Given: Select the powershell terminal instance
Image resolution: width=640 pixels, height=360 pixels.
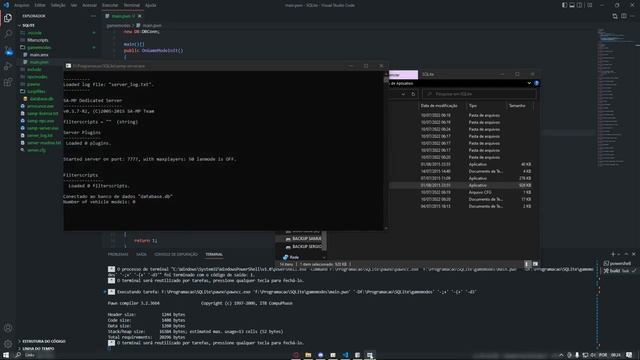Looking at the screenshot, I should (x=618, y=263).
